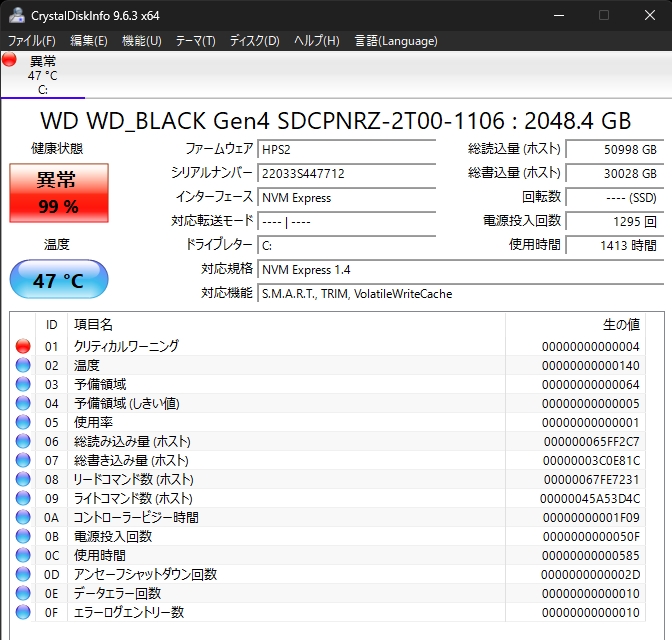Viewport: 672px width, 640px height.
Task: Click the interface field NVM Express
Action: [x=346, y=198]
